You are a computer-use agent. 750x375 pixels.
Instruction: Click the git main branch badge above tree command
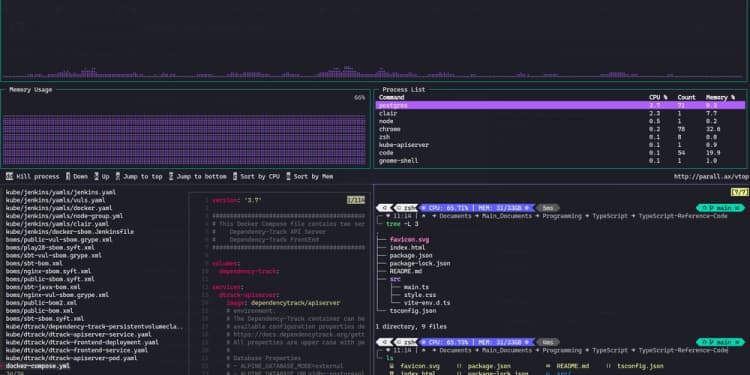pos(720,208)
